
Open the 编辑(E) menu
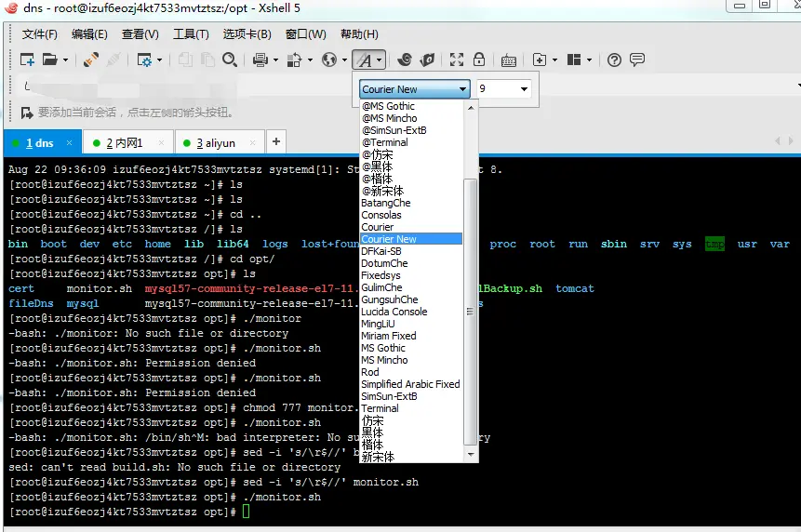89,34
